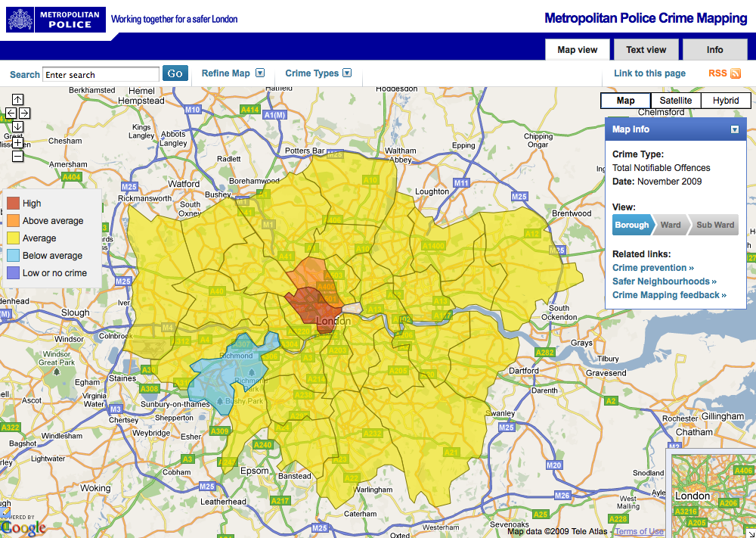
Task: Zoom in with the plus button
Action: tap(17, 143)
